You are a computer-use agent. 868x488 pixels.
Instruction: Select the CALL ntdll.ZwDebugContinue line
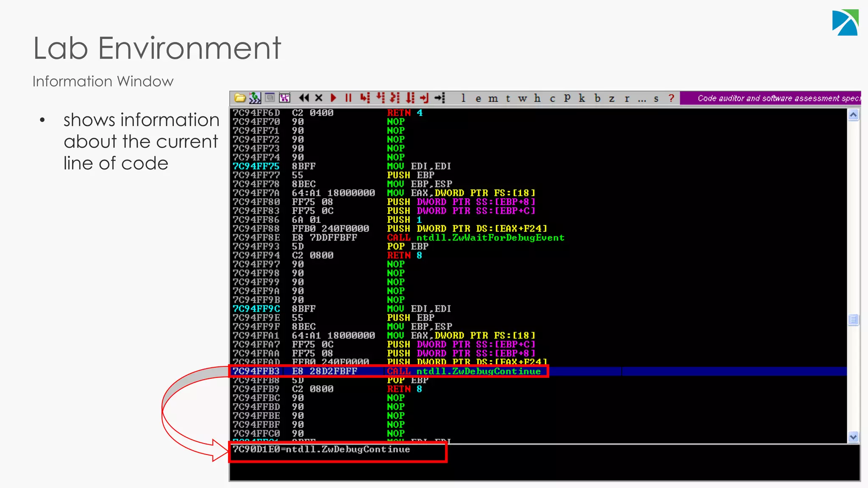(x=539, y=371)
